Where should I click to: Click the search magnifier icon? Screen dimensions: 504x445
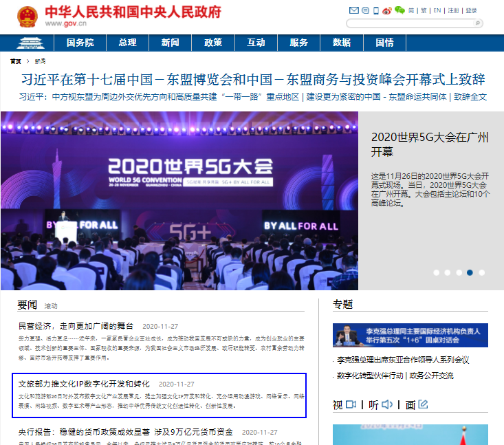coord(478,23)
